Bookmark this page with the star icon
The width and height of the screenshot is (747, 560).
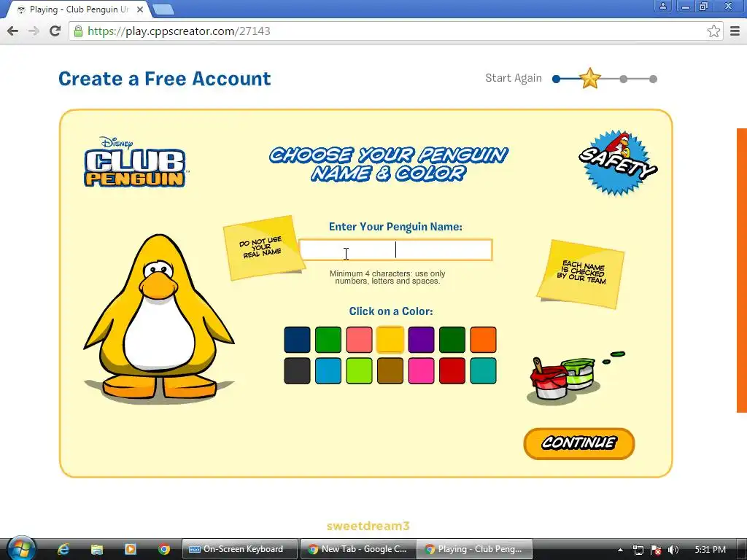[x=713, y=31]
